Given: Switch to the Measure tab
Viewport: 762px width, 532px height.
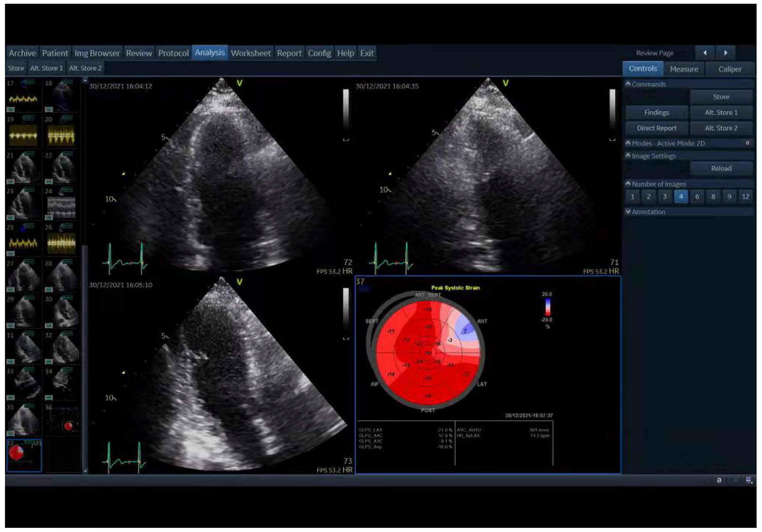Looking at the screenshot, I should click(x=684, y=69).
